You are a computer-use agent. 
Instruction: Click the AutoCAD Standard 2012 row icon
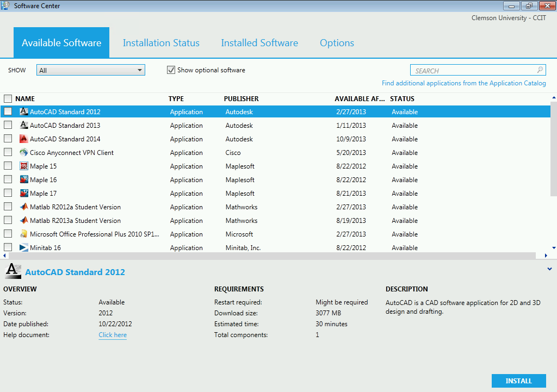pos(24,111)
